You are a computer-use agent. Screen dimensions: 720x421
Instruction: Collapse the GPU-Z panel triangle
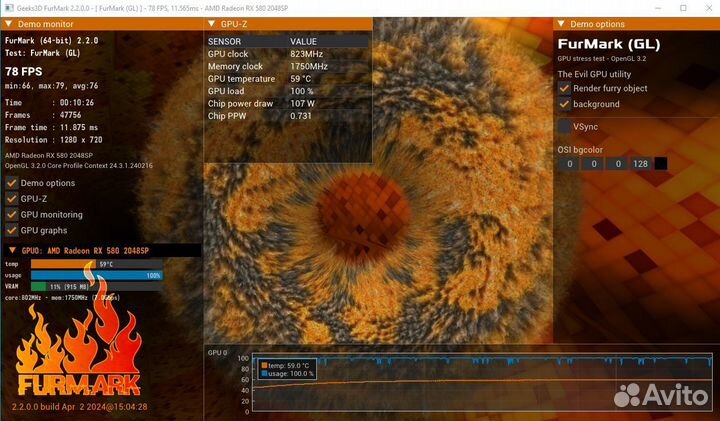(211, 24)
